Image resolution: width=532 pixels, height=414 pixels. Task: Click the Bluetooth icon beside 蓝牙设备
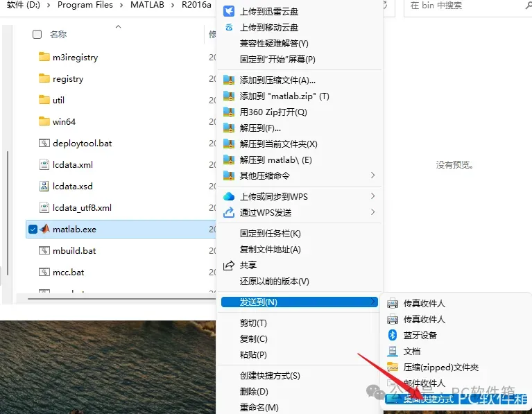(393, 335)
